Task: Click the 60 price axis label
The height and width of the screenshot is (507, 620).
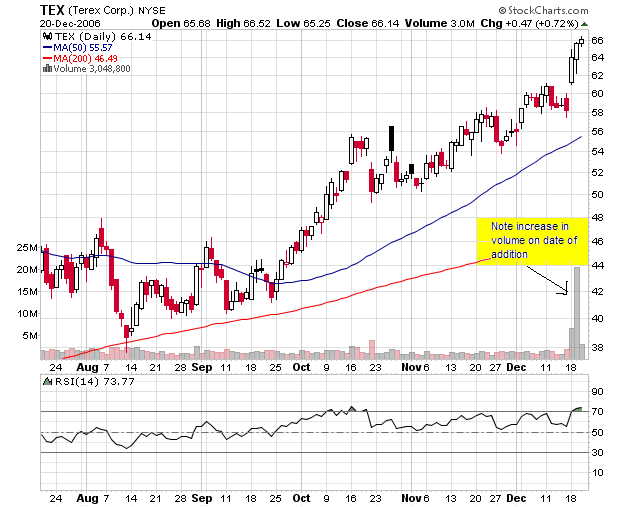Action: click(x=597, y=93)
